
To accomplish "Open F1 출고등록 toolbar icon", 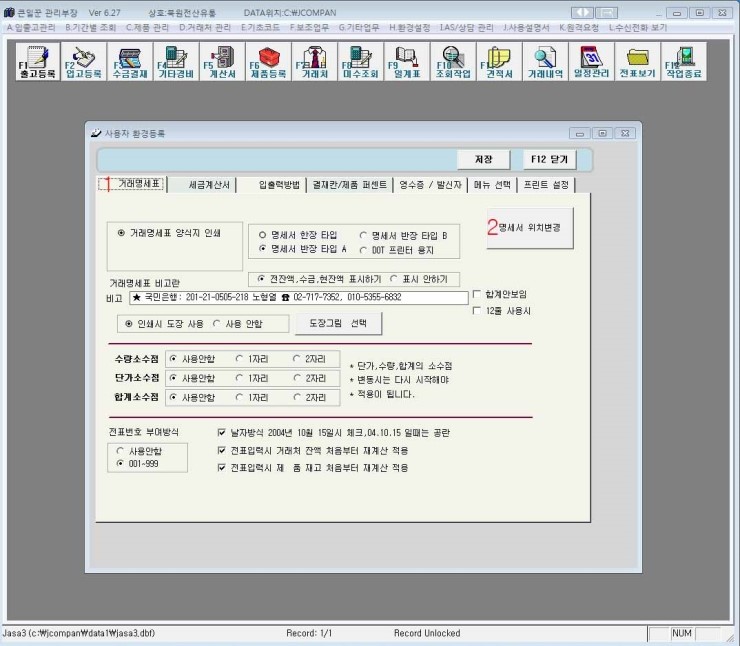I will tap(38, 62).
